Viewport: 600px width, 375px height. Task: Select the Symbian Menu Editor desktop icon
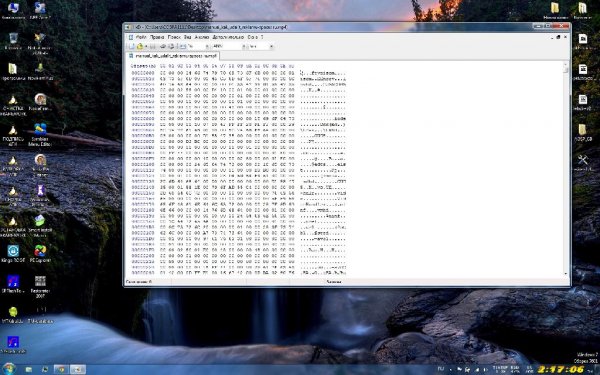click(x=40, y=135)
